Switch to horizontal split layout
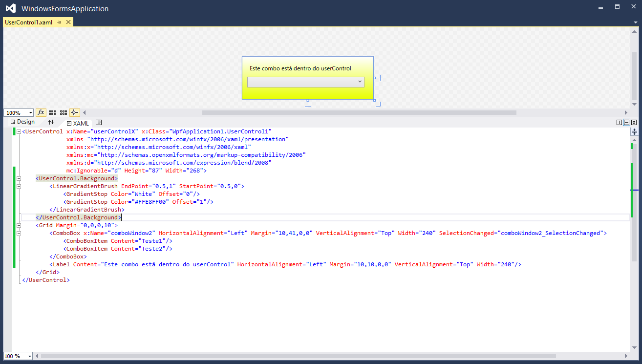 tap(626, 123)
